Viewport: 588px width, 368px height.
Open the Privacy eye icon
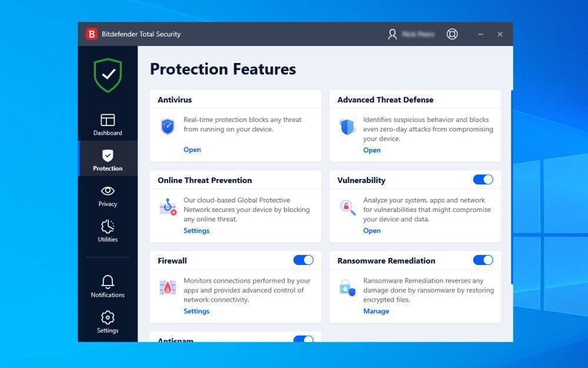[x=108, y=195]
